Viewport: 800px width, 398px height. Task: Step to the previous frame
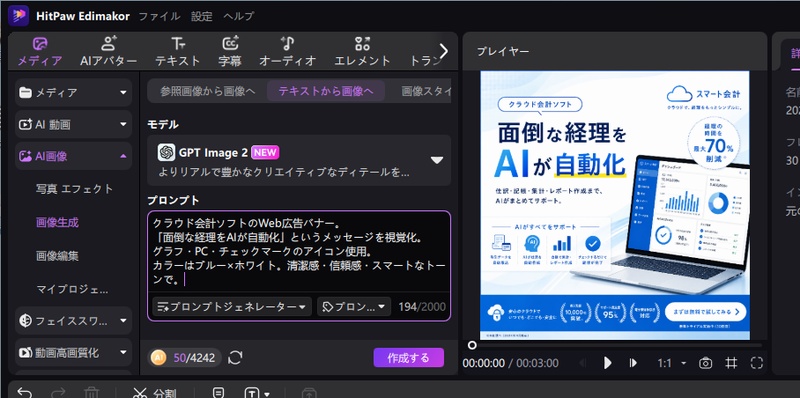click(583, 363)
